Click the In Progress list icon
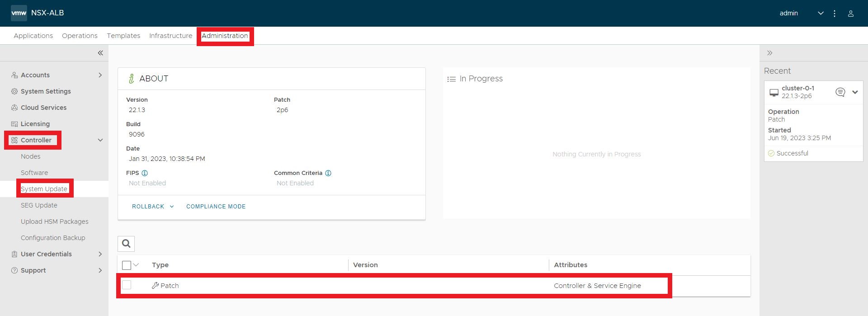The image size is (868, 316). click(451, 79)
